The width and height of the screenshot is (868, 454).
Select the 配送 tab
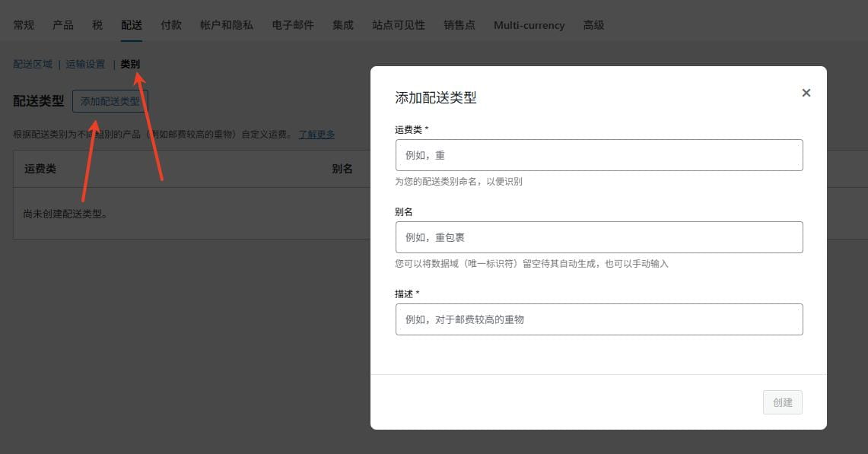(131, 24)
